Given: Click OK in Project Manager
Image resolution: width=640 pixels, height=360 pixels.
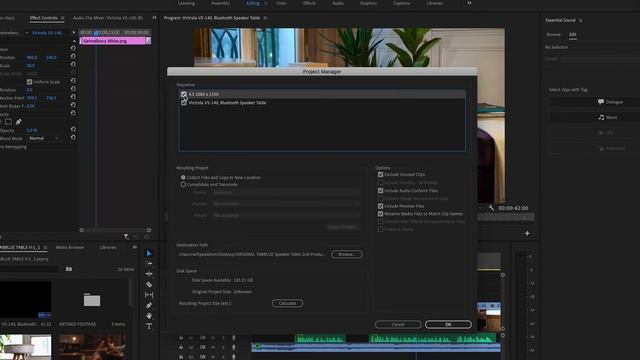Looking at the screenshot, I should click(448, 324).
